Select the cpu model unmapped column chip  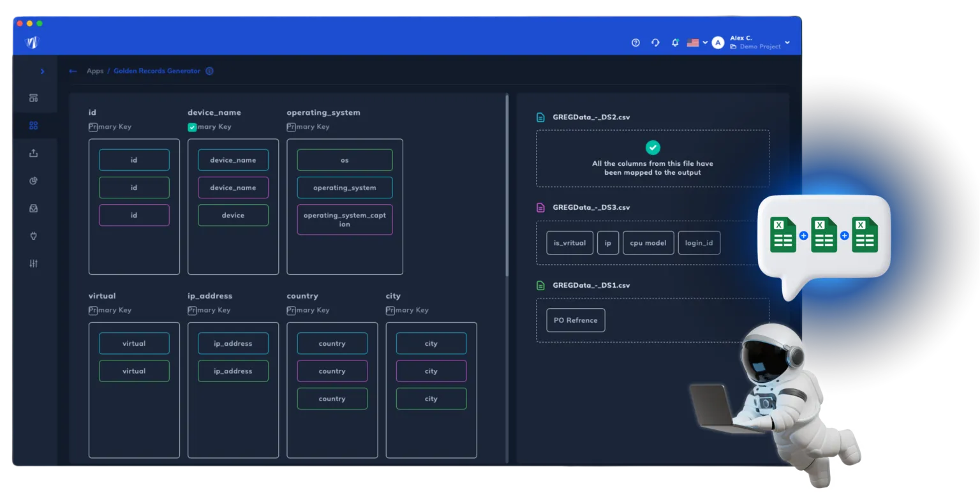click(648, 243)
